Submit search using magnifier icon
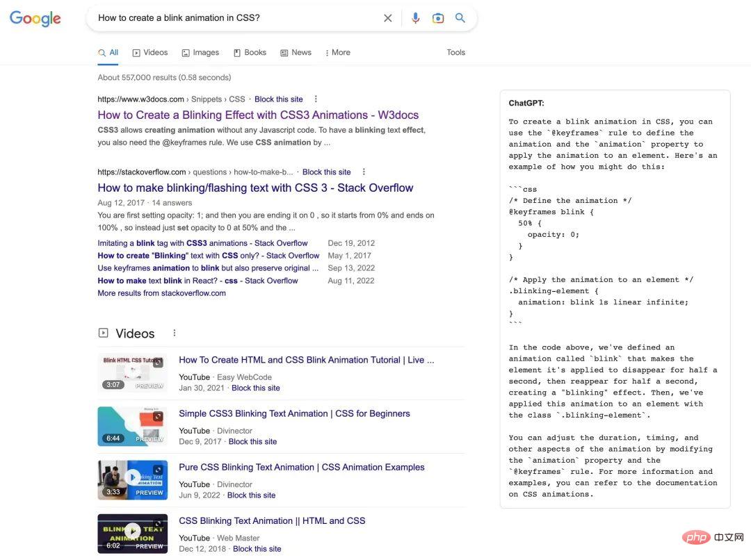Viewport: 751px width, 560px height. tap(460, 18)
